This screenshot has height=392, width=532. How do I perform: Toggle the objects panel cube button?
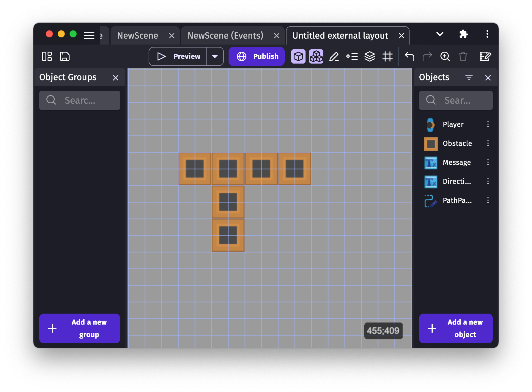[x=298, y=56]
